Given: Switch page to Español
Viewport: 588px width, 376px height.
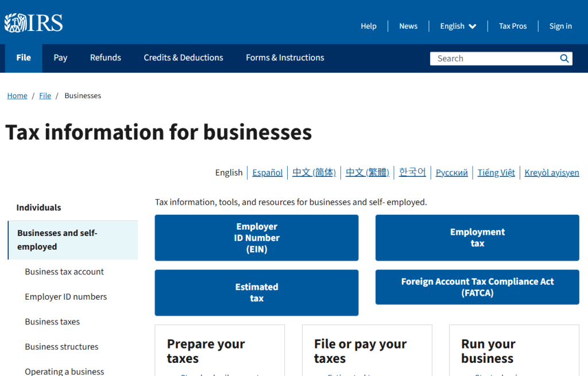Looking at the screenshot, I should pos(268,172).
